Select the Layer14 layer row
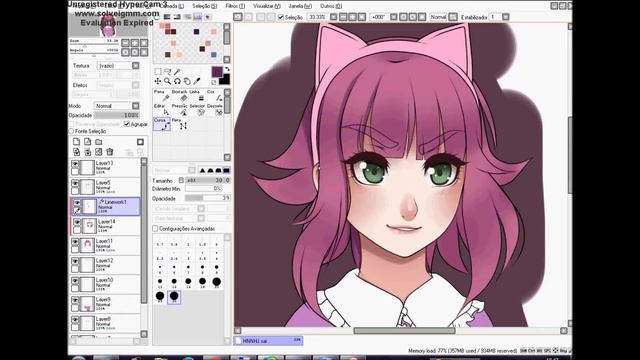This screenshot has height=360, width=640. [106, 226]
